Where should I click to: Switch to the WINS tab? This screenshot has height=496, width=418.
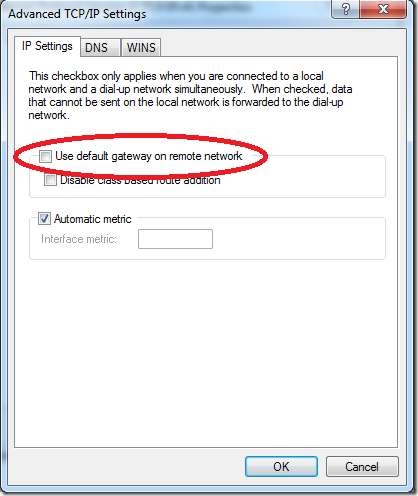pyautogui.click(x=141, y=48)
